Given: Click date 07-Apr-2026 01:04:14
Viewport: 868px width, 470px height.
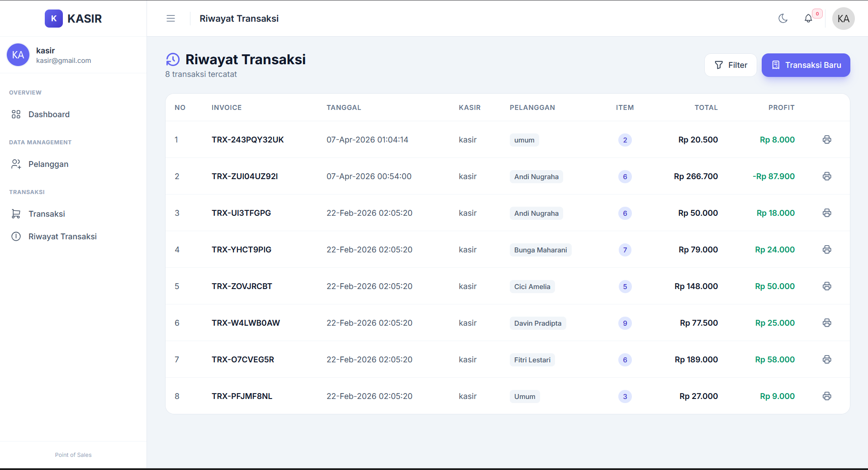Looking at the screenshot, I should pos(367,140).
